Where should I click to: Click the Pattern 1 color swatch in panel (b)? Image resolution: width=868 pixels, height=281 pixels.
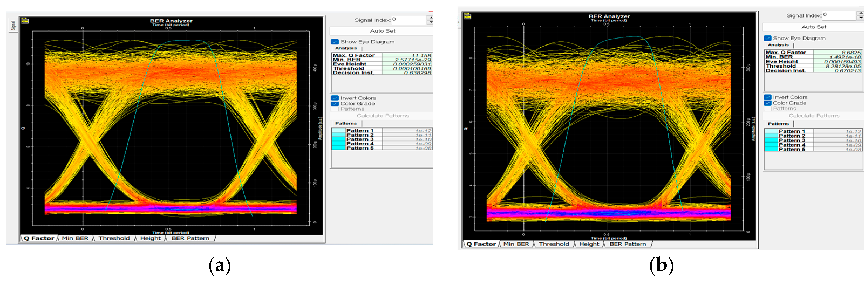771,131
